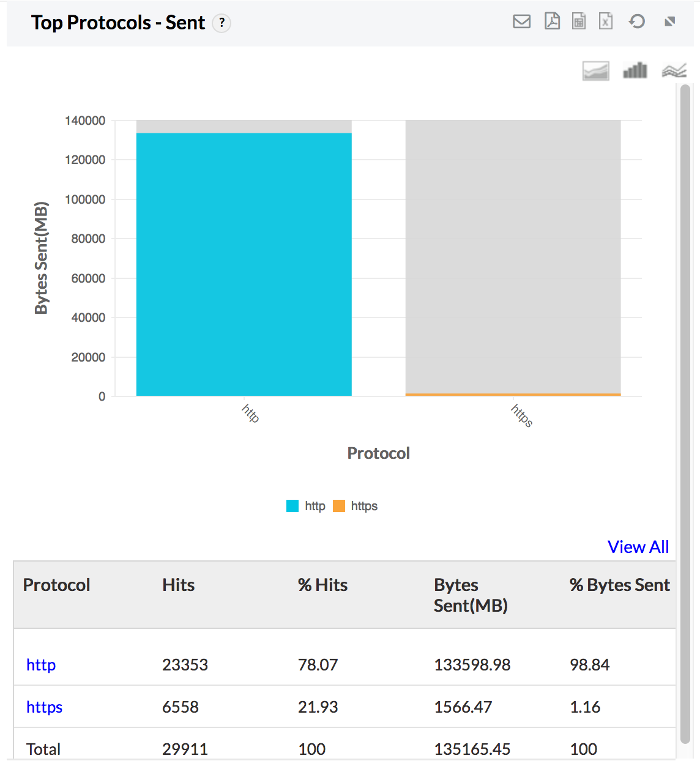Switch to line chart view
Viewport: 700px width, 761px height.
point(674,71)
